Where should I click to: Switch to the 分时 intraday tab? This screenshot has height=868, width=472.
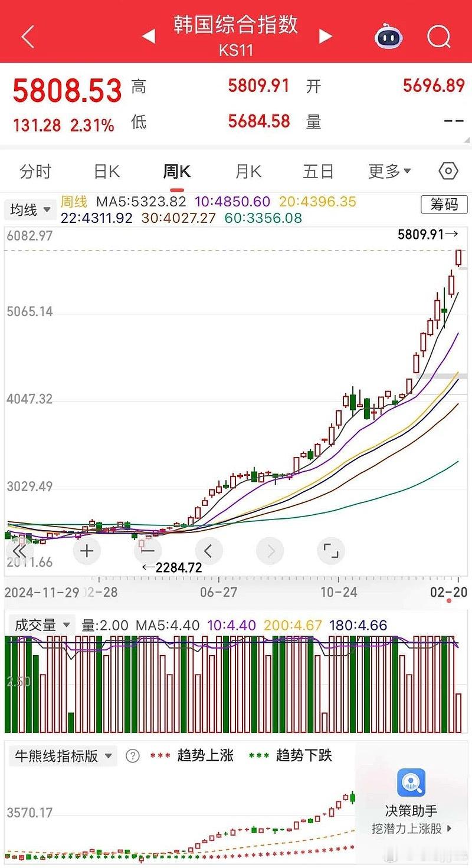coord(37,171)
